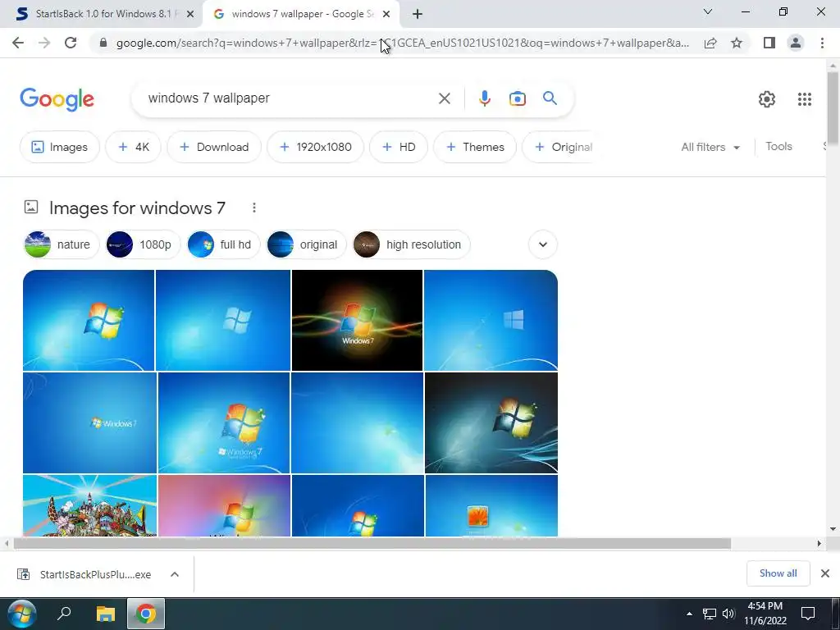Click the address bar URL
The image size is (840, 630).
pos(402,43)
